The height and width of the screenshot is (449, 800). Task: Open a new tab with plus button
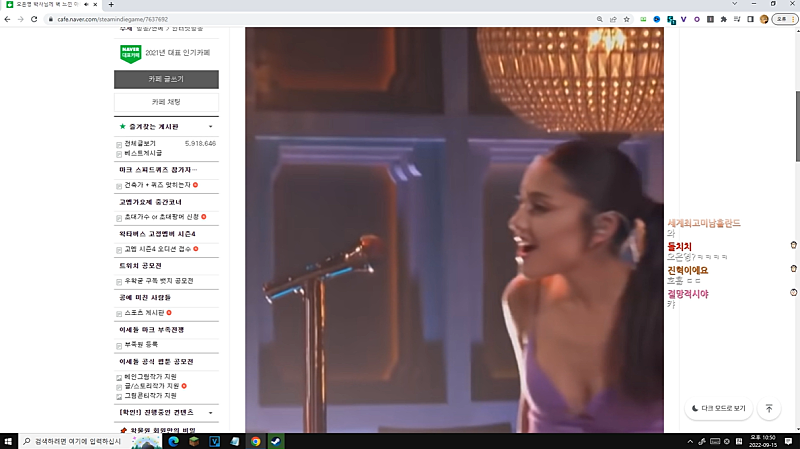[111, 5]
